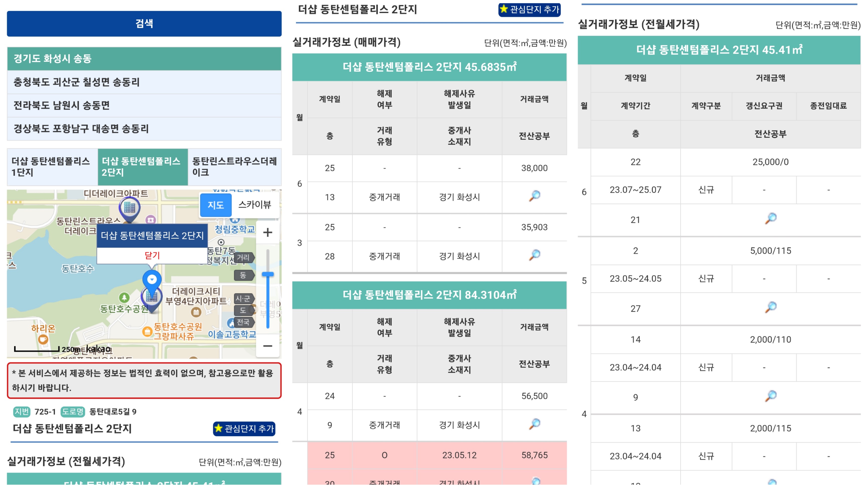868x488 pixels.
Task: Close the map info popup with 닫기
Action: pyautogui.click(x=152, y=256)
